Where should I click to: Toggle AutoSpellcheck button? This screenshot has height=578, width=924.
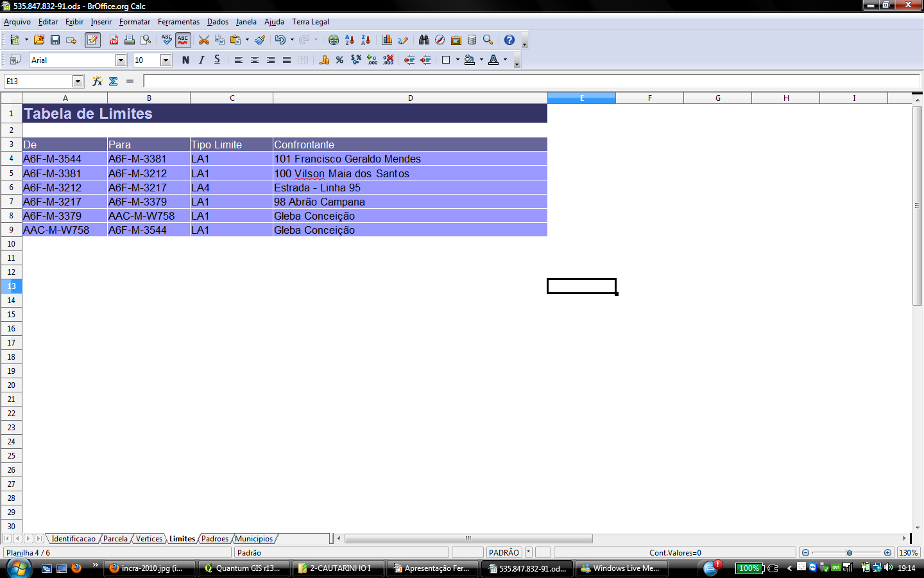[x=183, y=40]
